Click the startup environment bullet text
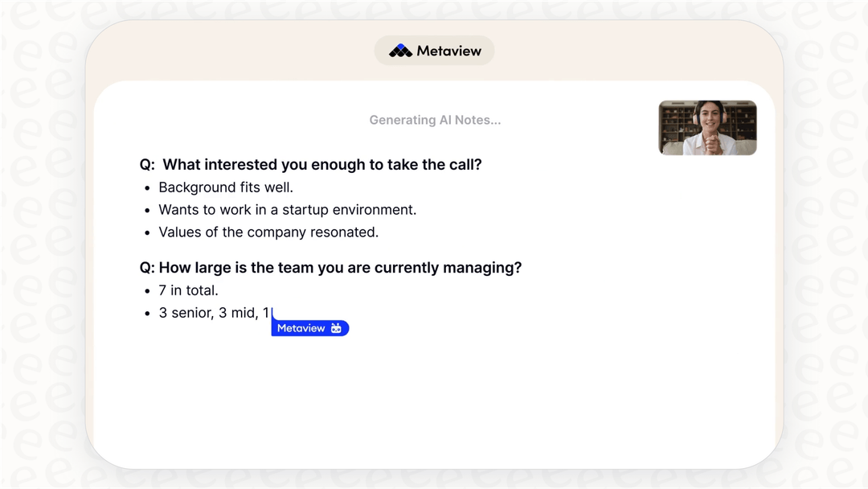868x489 pixels. click(286, 209)
